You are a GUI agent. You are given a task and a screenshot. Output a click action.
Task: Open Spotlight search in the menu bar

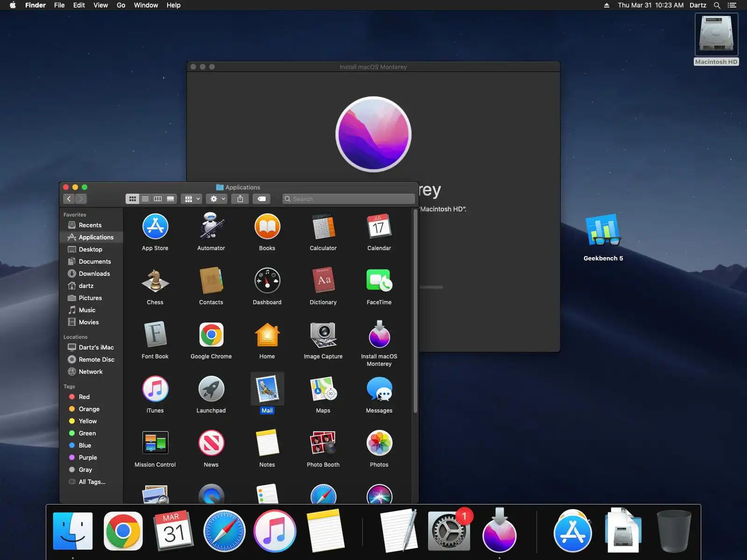coord(717,5)
